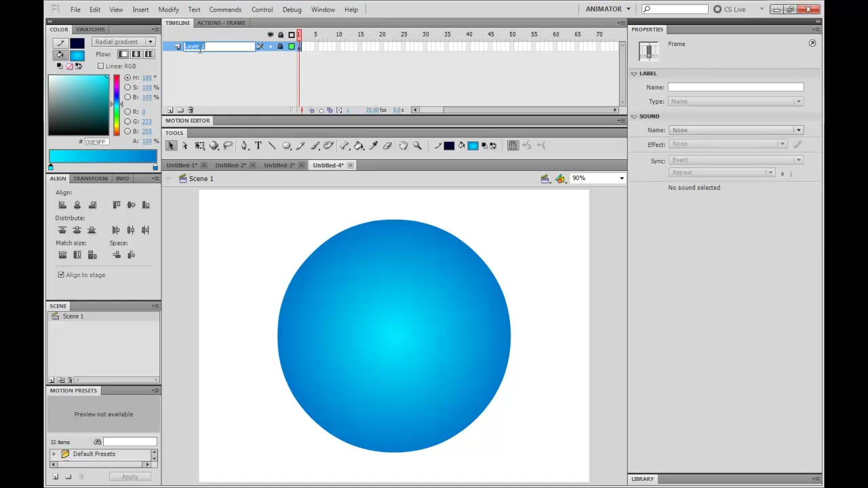This screenshot has width=868, height=488.
Task: Uncheck Align to stage checkbox
Action: point(61,274)
